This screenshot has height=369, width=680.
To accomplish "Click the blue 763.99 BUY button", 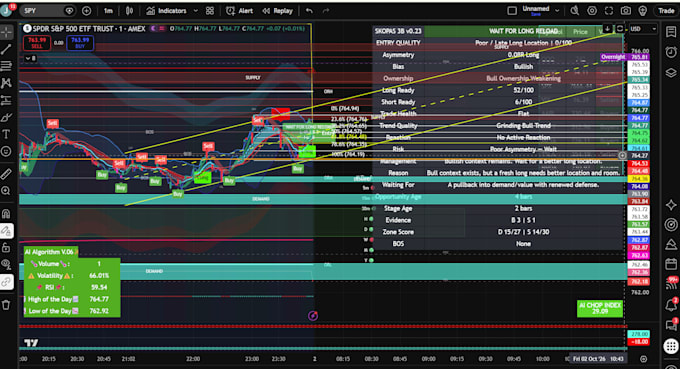I will pyautogui.click(x=80, y=43).
